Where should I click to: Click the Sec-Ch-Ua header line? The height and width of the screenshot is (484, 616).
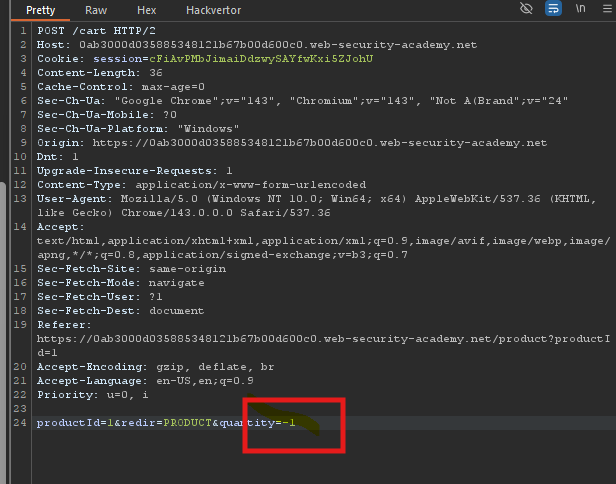point(302,101)
